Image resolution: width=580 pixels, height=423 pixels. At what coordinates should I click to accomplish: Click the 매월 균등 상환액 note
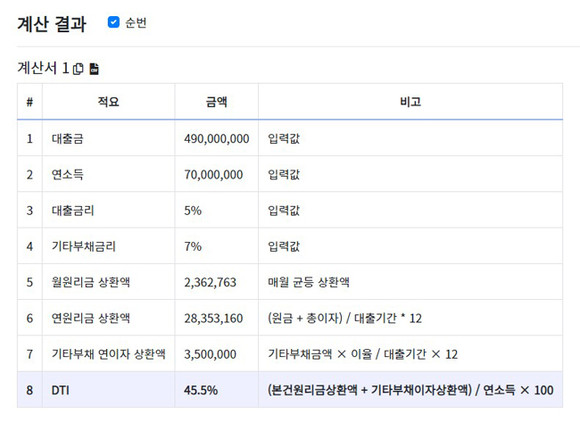point(308,282)
